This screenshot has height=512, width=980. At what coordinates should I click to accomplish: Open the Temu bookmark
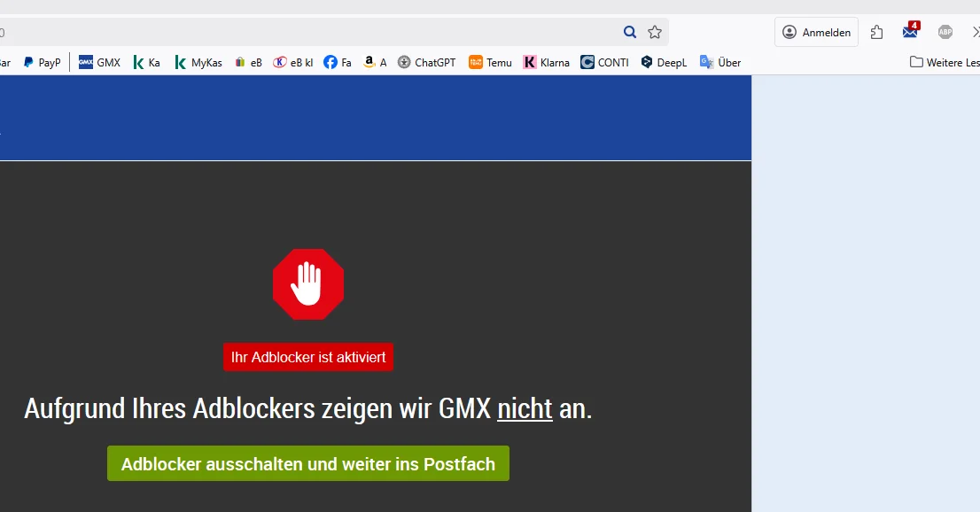(x=490, y=63)
